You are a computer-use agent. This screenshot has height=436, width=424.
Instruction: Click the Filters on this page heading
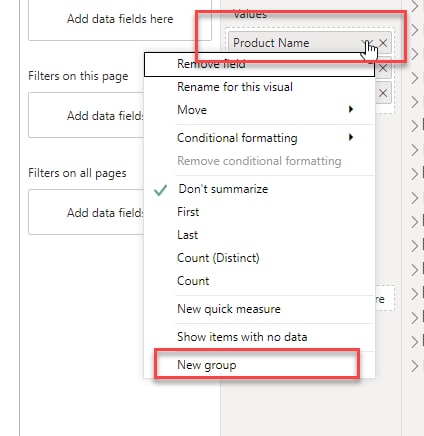tap(78, 76)
